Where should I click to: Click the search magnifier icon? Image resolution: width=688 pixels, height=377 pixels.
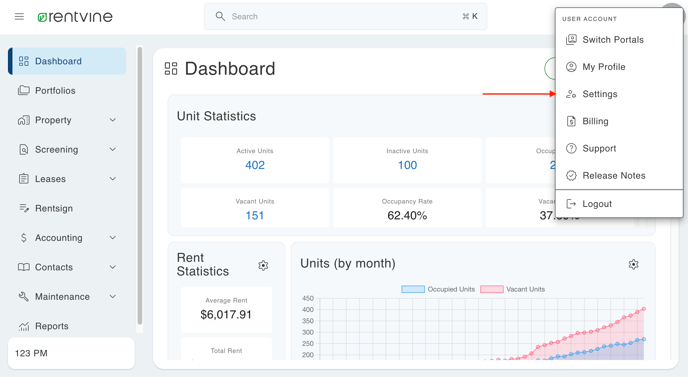[220, 16]
